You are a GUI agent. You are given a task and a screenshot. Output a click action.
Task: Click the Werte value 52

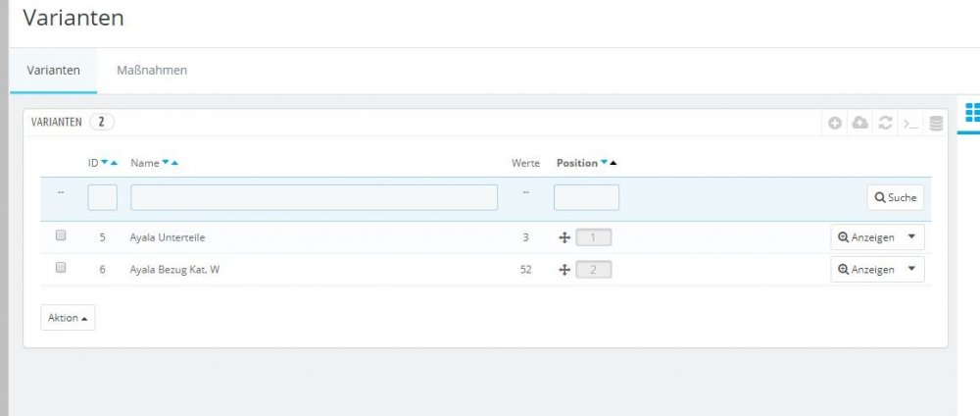pyautogui.click(x=525, y=270)
